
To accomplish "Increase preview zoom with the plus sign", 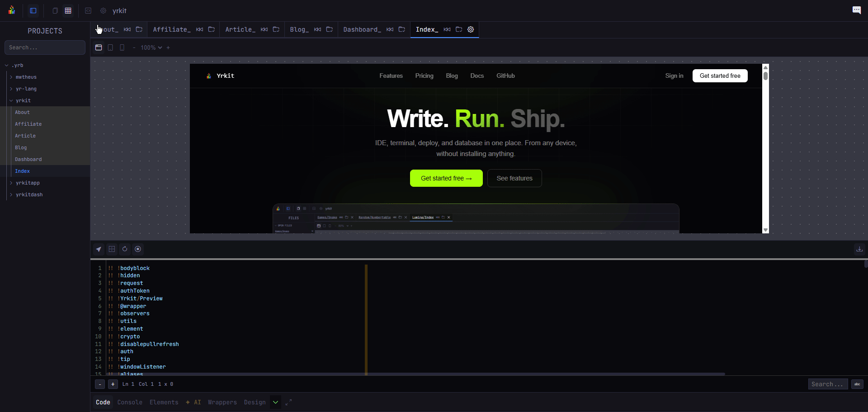I will point(168,47).
